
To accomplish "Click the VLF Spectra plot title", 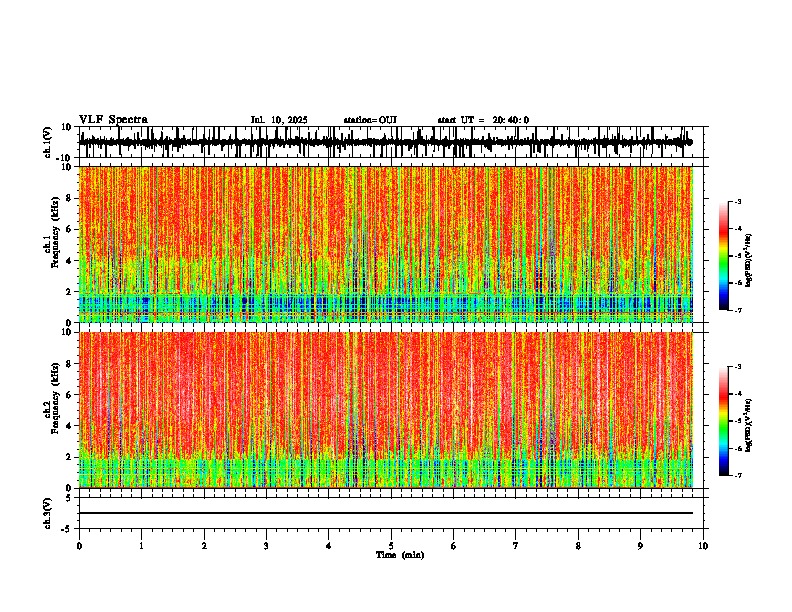I will tap(113, 120).
